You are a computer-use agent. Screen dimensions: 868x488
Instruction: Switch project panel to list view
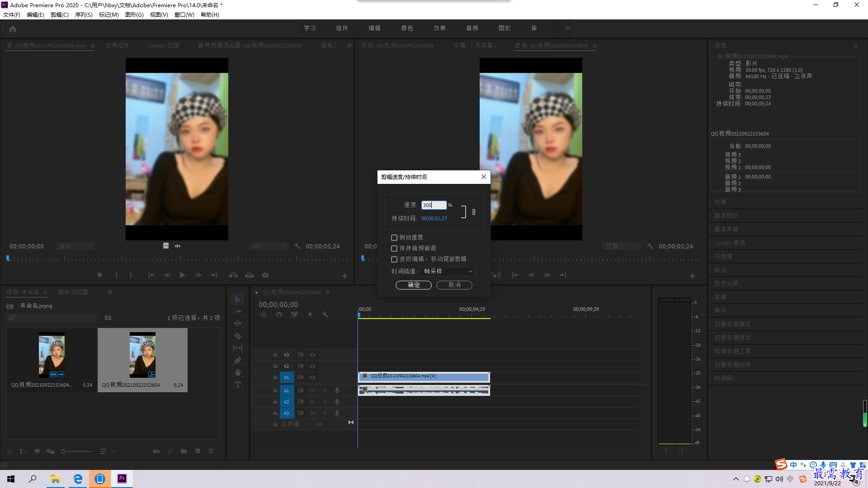click(24, 451)
